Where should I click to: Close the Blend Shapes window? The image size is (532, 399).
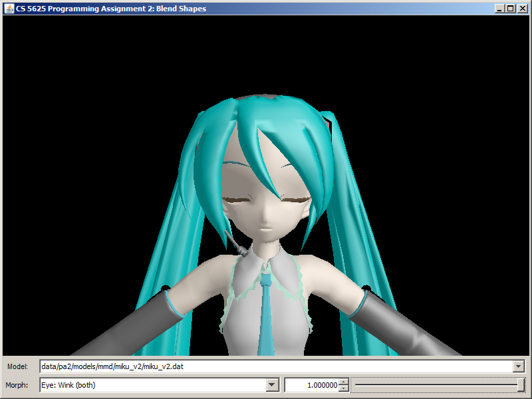pyautogui.click(x=521, y=9)
